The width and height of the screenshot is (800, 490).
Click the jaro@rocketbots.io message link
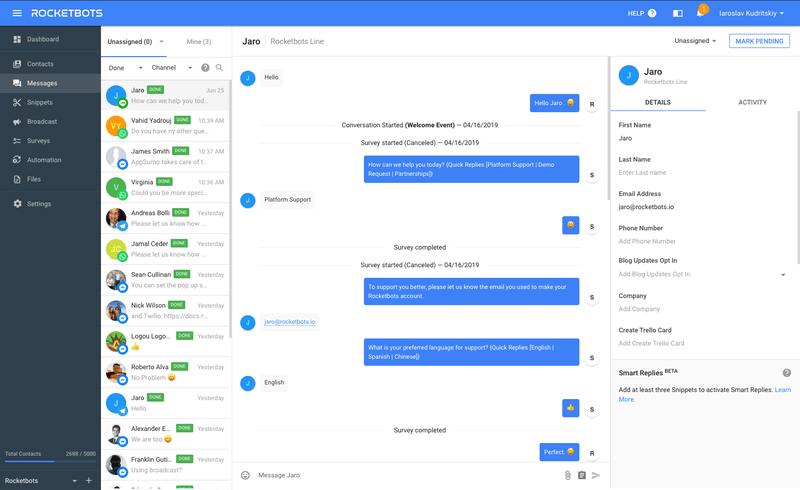(x=289, y=322)
